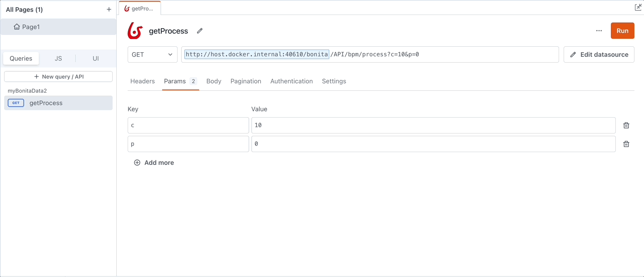The width and height of the screenshot is (644, 277).
Task: Delete the 'p' parameter row with trash icon
Action: click(626, 144)
